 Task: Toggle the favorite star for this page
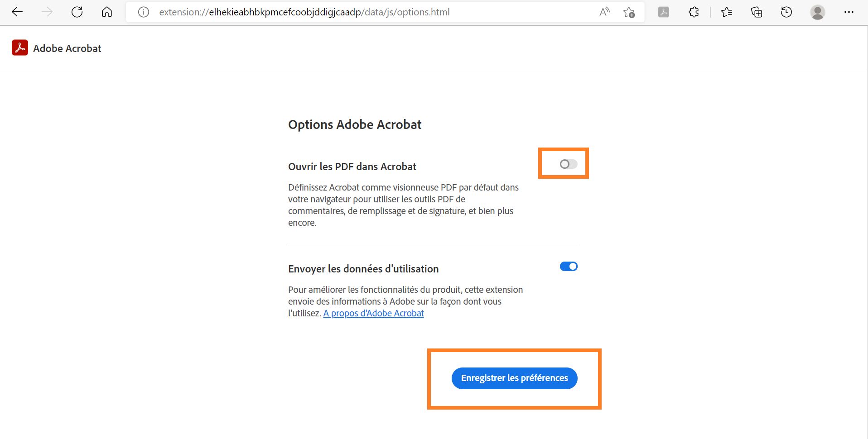point(630,12)
